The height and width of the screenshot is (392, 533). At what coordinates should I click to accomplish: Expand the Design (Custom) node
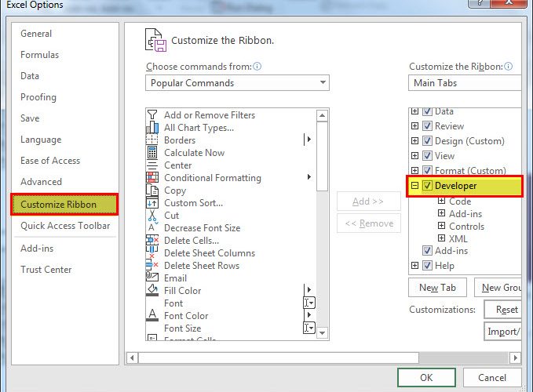pos(414,141)
